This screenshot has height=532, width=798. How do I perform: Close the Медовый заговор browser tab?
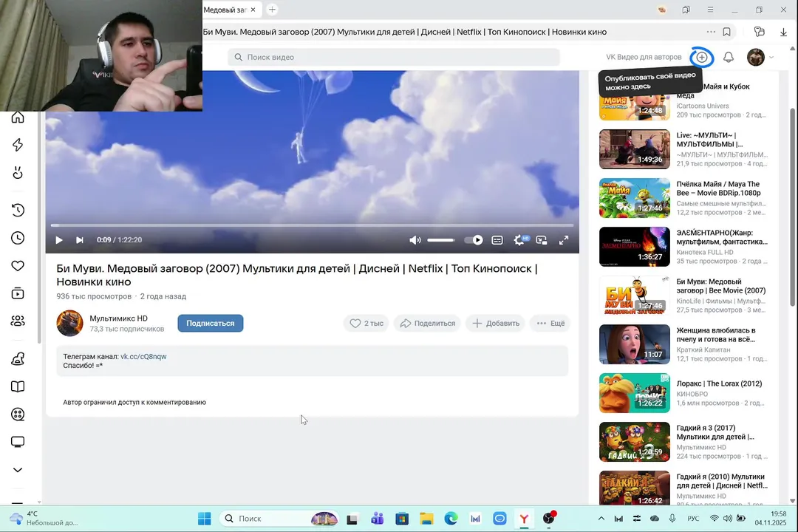(253, 10)
